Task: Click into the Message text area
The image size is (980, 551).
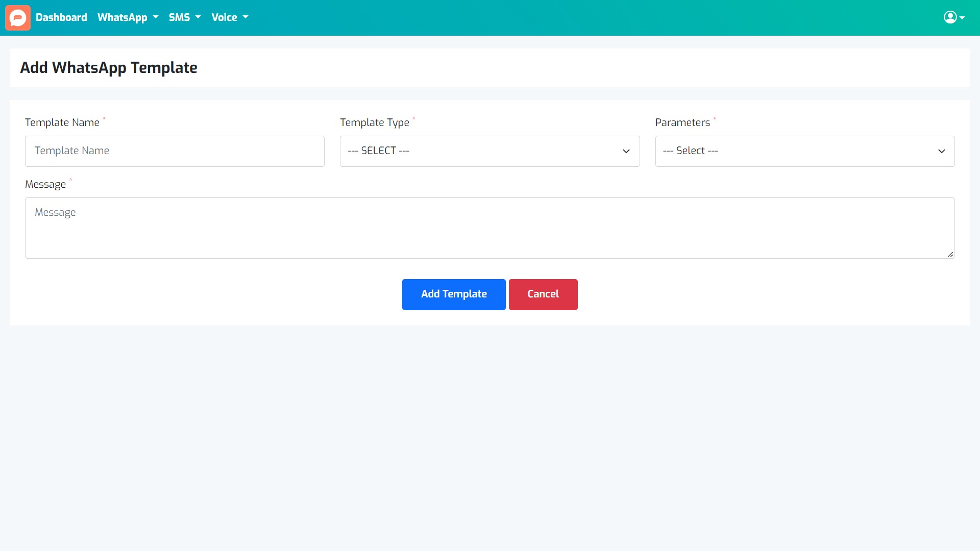Action: point(489,228)
